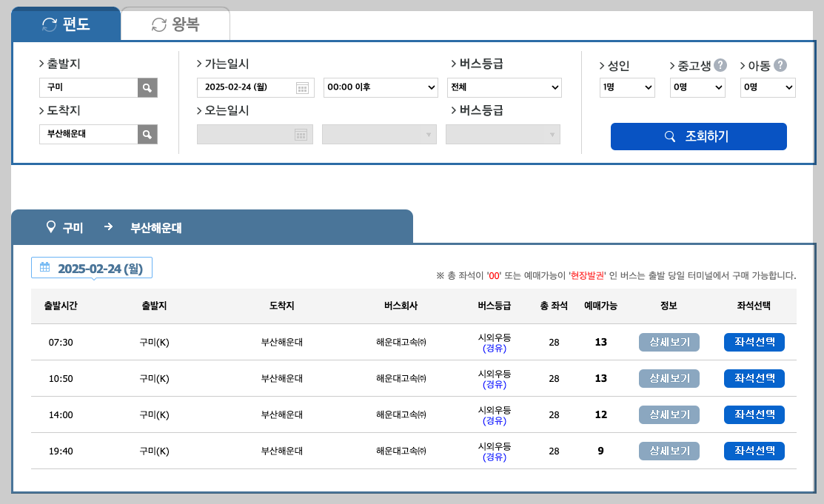Click the search magnifier next to 출발지 field
This screenshot has width=824, height=504.
coord(147,87)
